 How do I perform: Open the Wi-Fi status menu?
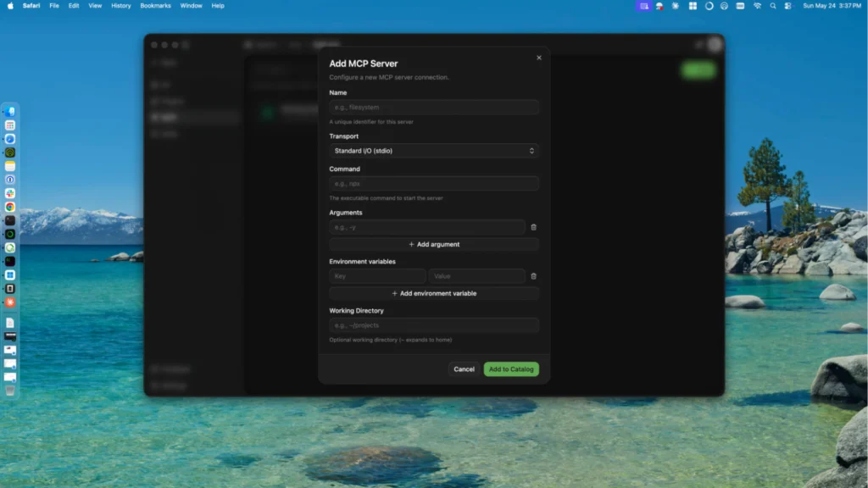[757, 6]
